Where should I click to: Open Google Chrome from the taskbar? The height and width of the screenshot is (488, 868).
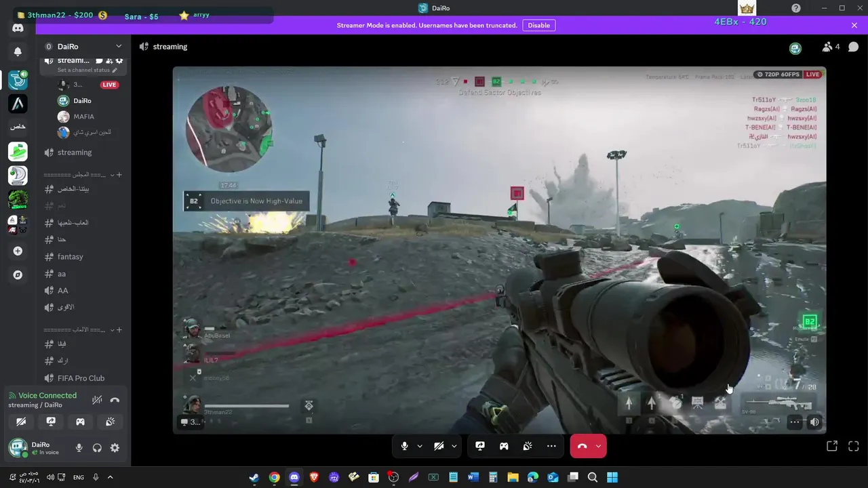coord(274,477)
